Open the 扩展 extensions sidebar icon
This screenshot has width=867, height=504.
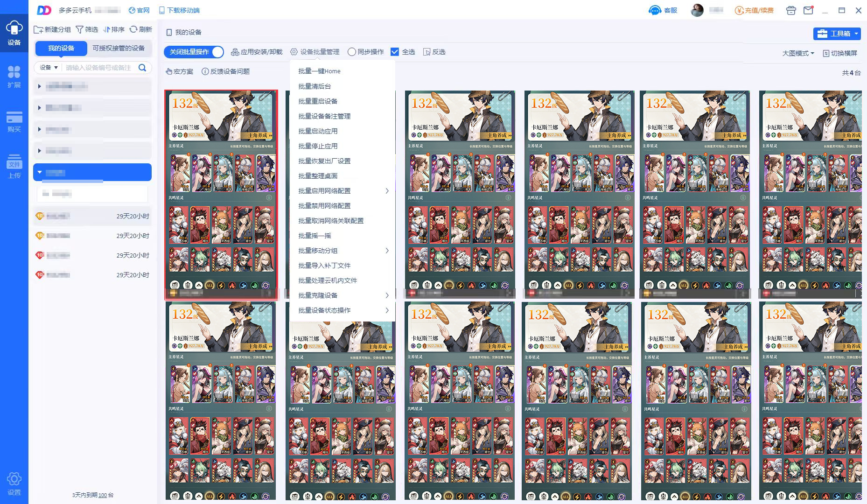tap(14, 77)
